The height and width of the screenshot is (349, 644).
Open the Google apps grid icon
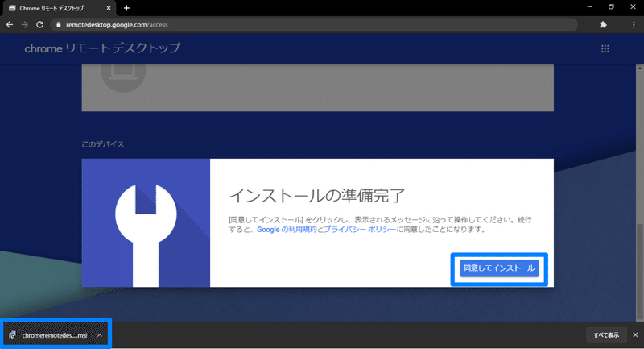(x=605, y=49)
